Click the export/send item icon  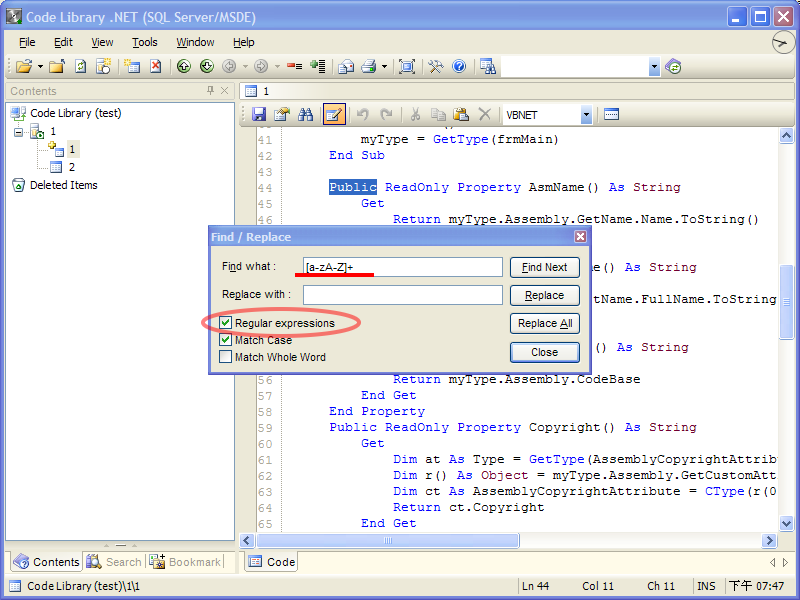[x=346, y=66]
